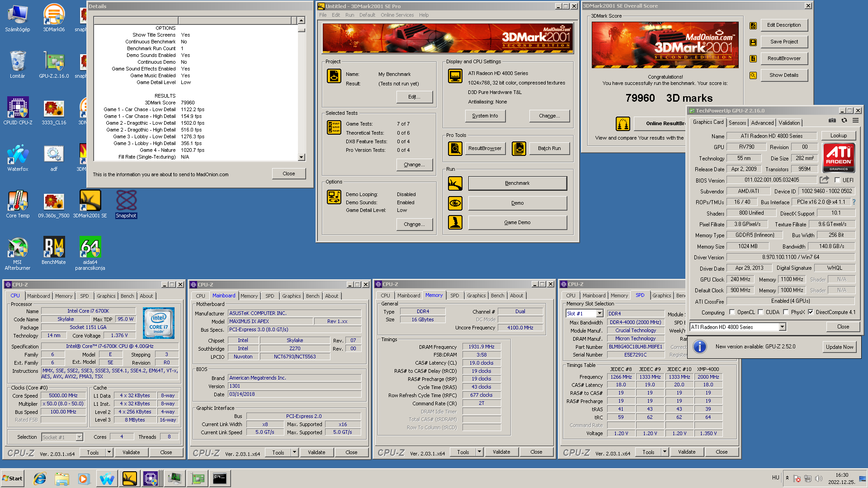Click Update Now for GPU-Z 2.52.0
Screen dimensions: 868x488
(840, 347)
